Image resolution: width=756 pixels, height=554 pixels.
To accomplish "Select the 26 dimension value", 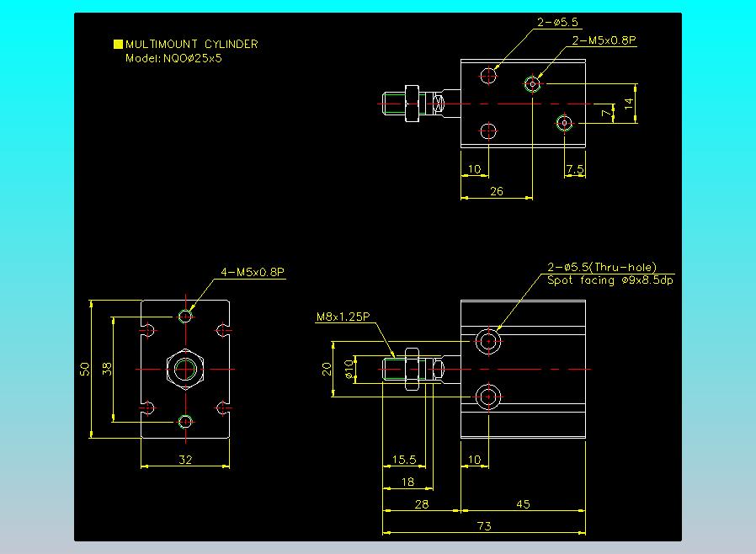I will 497,191.
